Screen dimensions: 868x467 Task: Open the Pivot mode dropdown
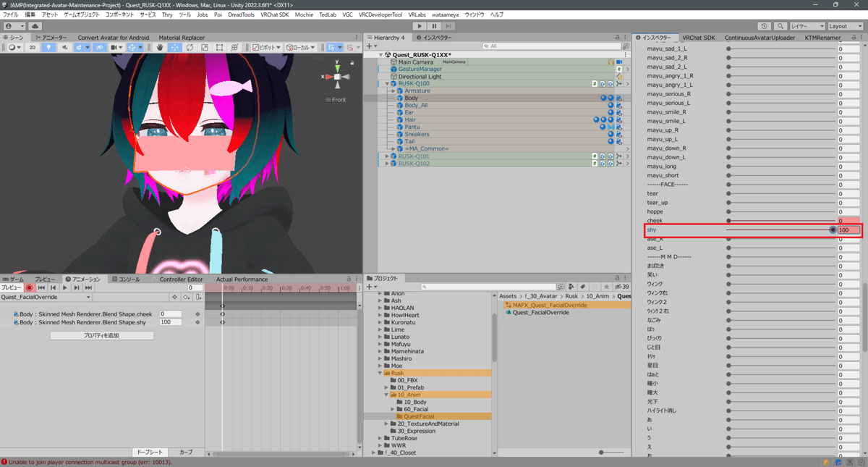pos(266,47)
